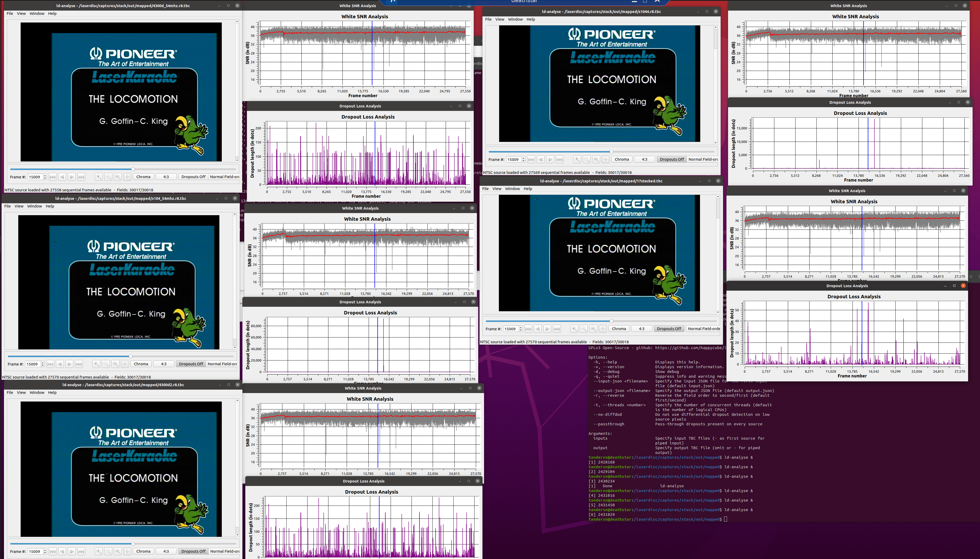Zoom in on 4300d2.r8.tbc frame view
The height and width of the screenshot is (559, 980).
pos(99,551)
